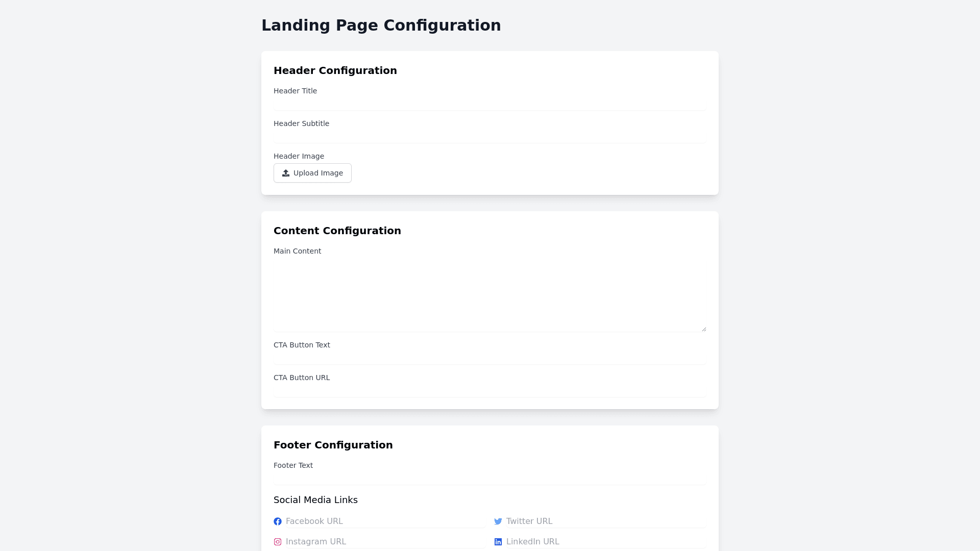980x551 pixels.
Task: Click the Footer Text label
Action: coord(293,465)
